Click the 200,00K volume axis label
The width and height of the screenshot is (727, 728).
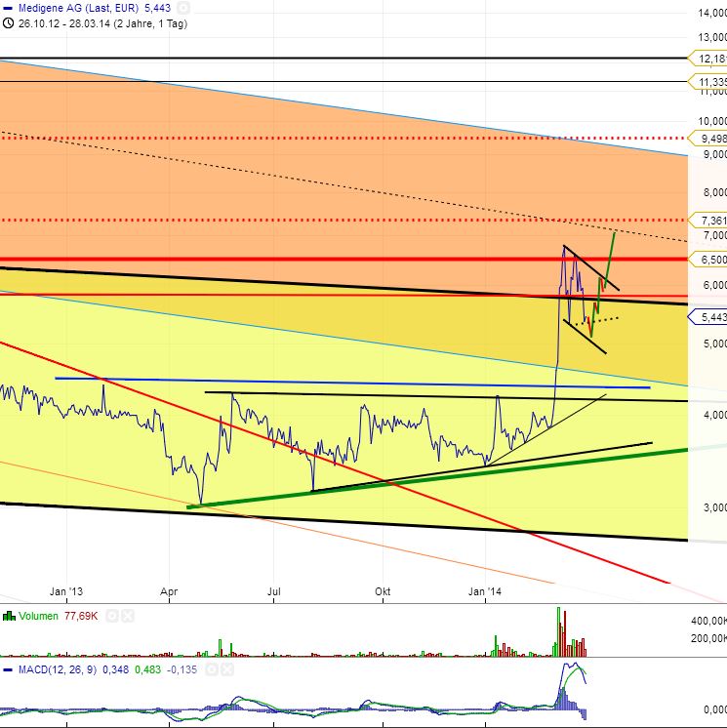(708, 638)
